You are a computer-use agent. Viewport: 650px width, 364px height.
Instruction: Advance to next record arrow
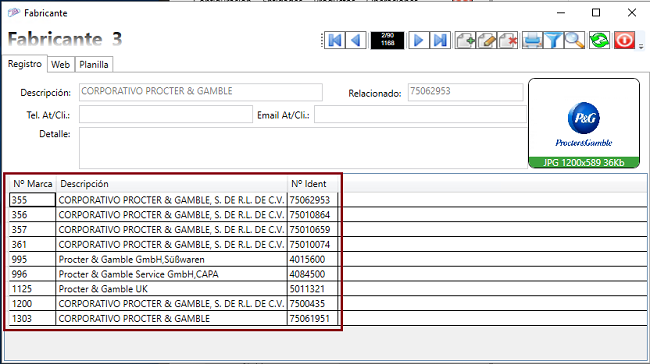click(x=419, y=40)
